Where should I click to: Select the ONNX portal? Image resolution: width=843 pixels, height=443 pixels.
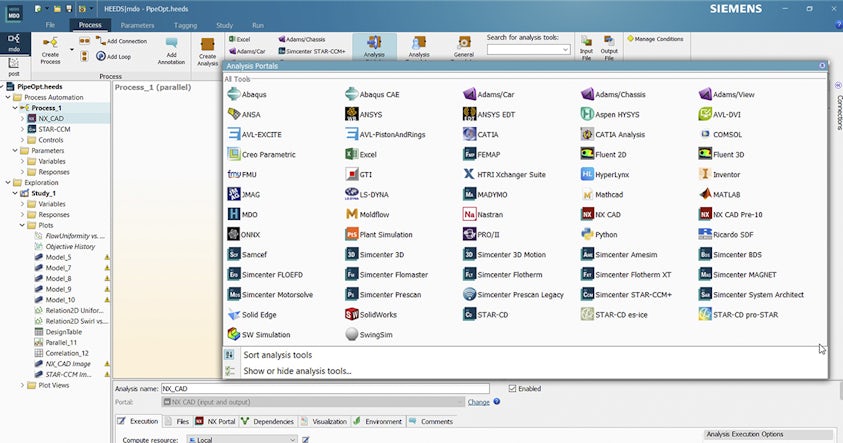pos(244,234)
